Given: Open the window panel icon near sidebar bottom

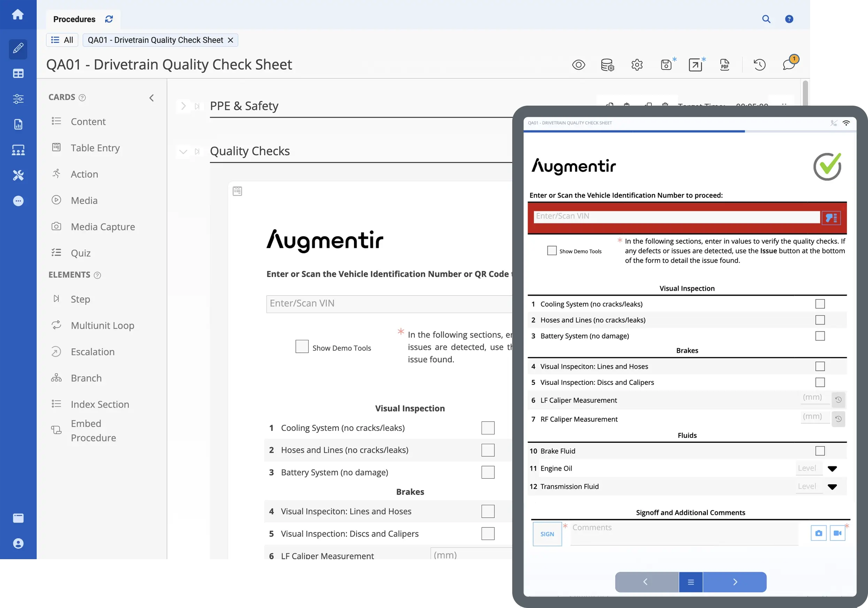Looking at the screenshot, I should 18,518.
